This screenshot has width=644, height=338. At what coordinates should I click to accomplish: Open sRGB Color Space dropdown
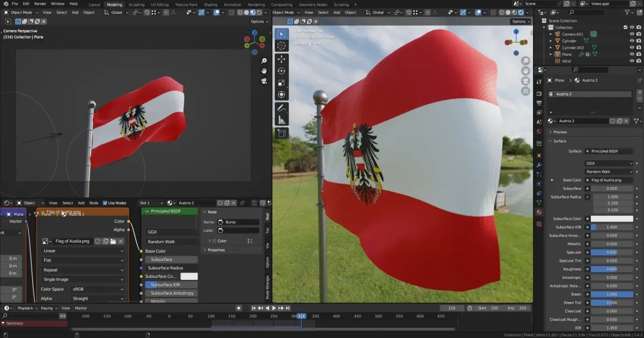tap(98, 289)
